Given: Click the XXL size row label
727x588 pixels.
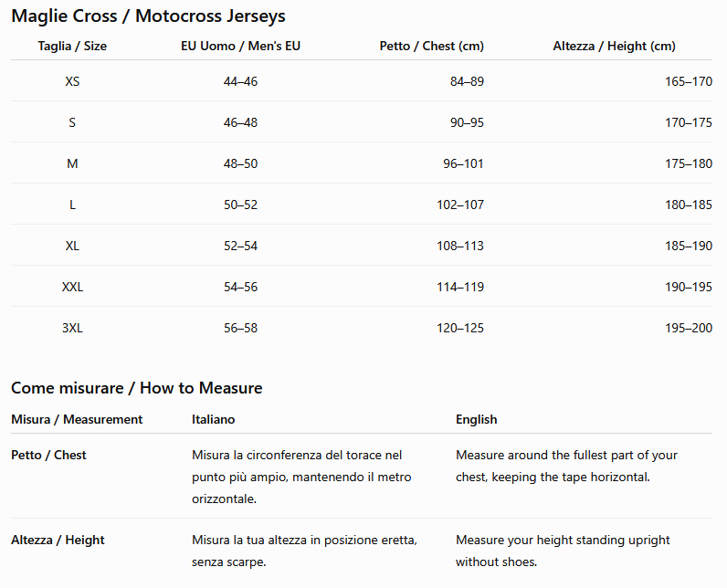Looking at the screenshot, I should coord(72,287).
